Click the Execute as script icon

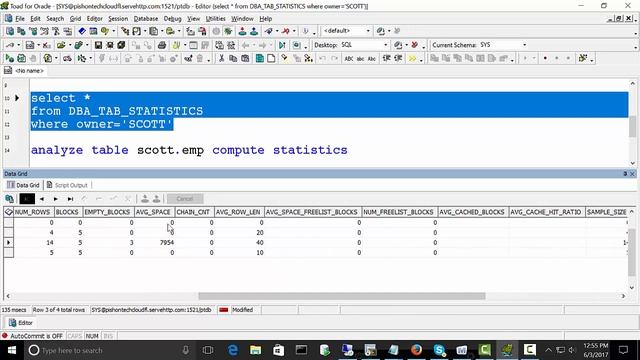[x=21, y=58]
